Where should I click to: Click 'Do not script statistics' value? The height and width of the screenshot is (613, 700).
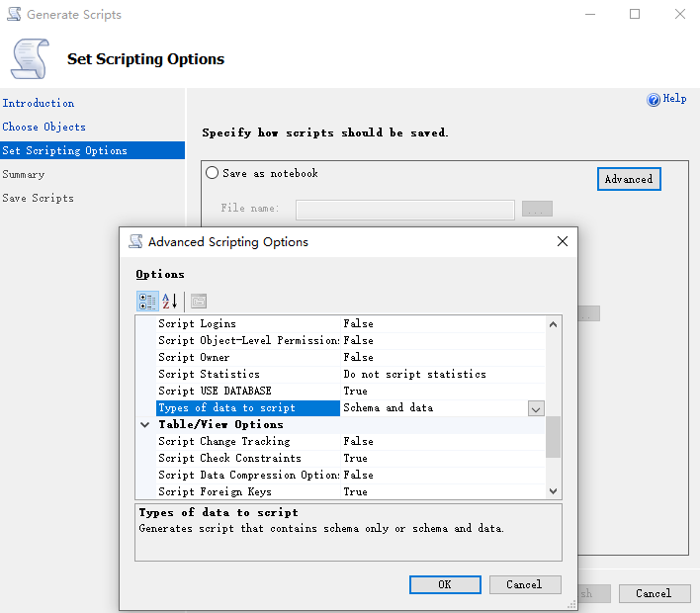(414, 374)
